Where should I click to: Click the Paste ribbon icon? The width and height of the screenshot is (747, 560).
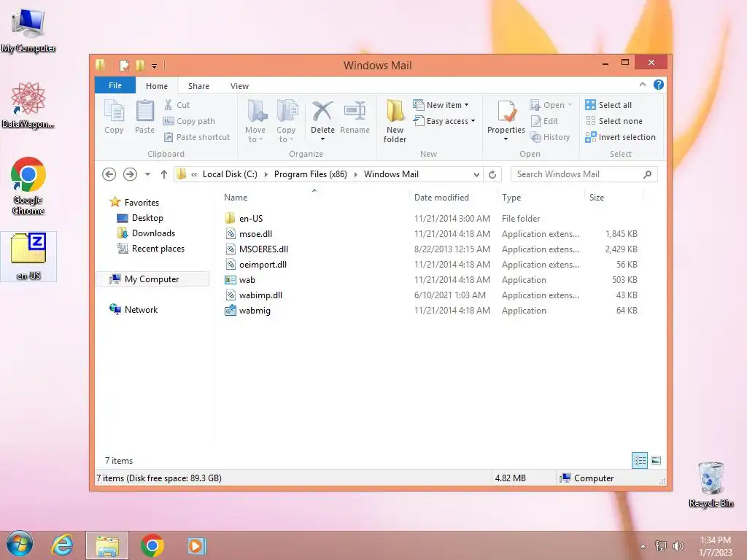145,117
